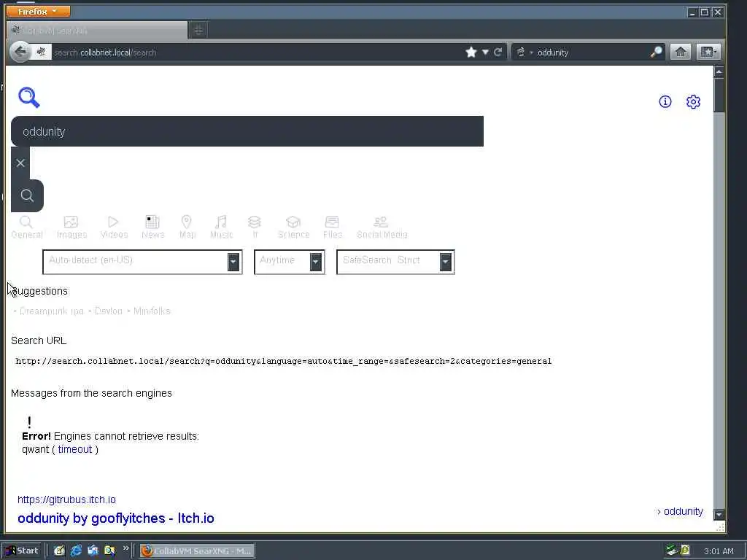Go back with the browser back arrow

(x=20, y=52)
